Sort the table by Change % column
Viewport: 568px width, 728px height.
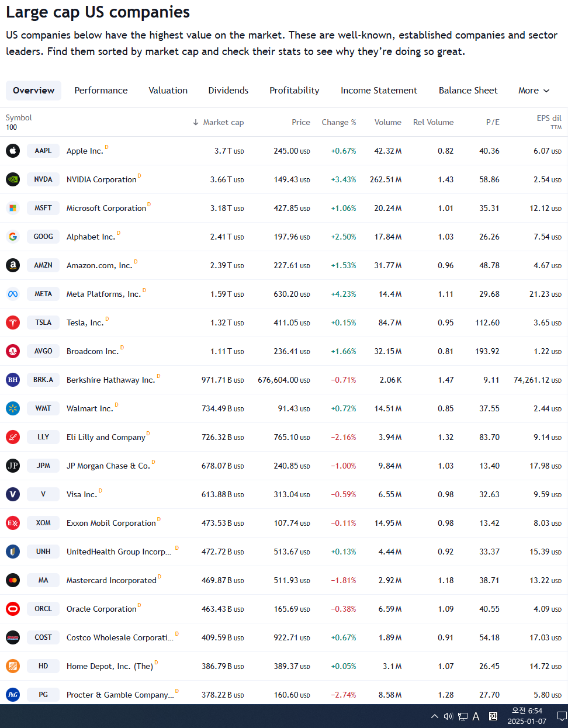(339, 122)
